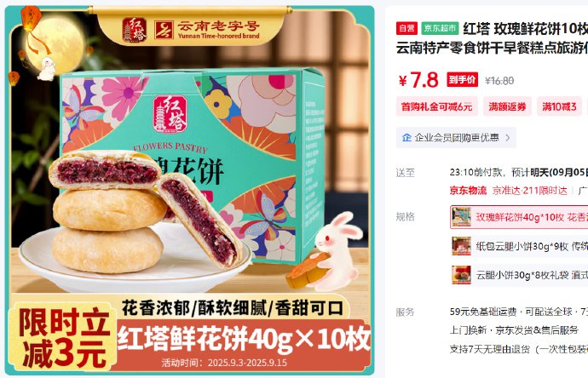Open the 首购礼金可减6元 coupon tag
The width and height of the screenshot is (588, 378).
pyautogui.click(x=437, y=106)
